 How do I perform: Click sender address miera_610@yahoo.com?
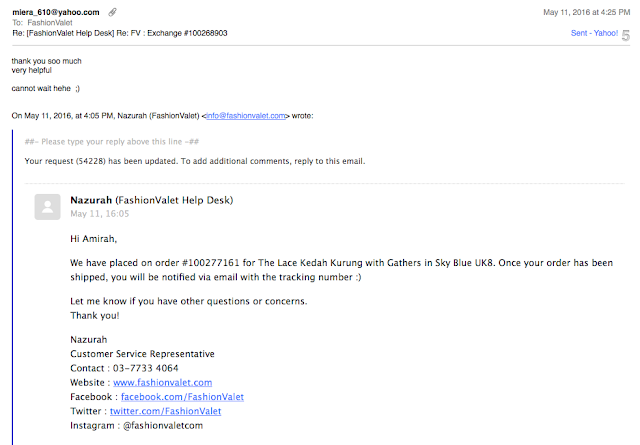[x=56, y=12]
